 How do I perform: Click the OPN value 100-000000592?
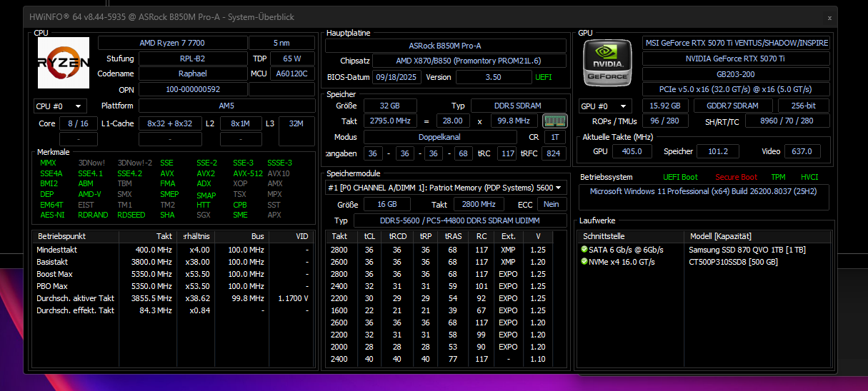point(193,89)
